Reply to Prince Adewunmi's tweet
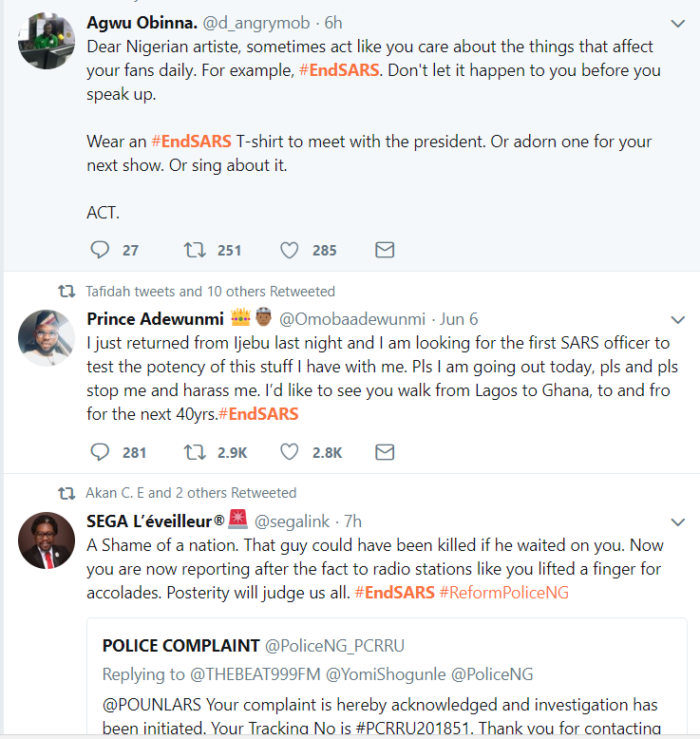The height and width of the screenshot is (739, 700). [x=100, y=451]
